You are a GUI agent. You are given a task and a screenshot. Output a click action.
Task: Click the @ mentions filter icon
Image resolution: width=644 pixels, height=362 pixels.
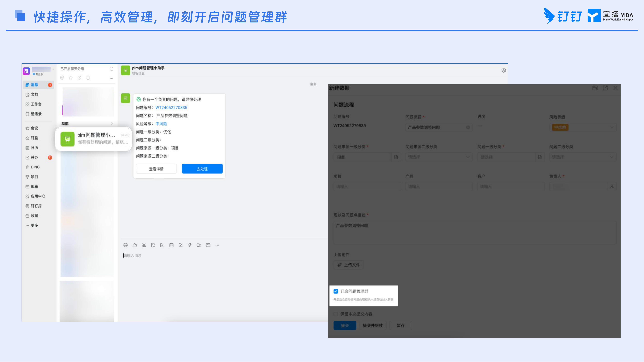coord(62,78)
